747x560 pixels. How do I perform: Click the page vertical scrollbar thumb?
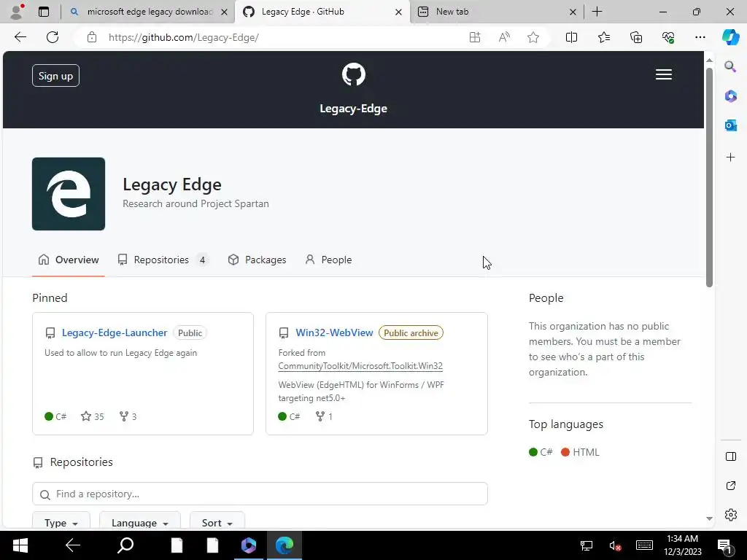[x=709, y=178]
